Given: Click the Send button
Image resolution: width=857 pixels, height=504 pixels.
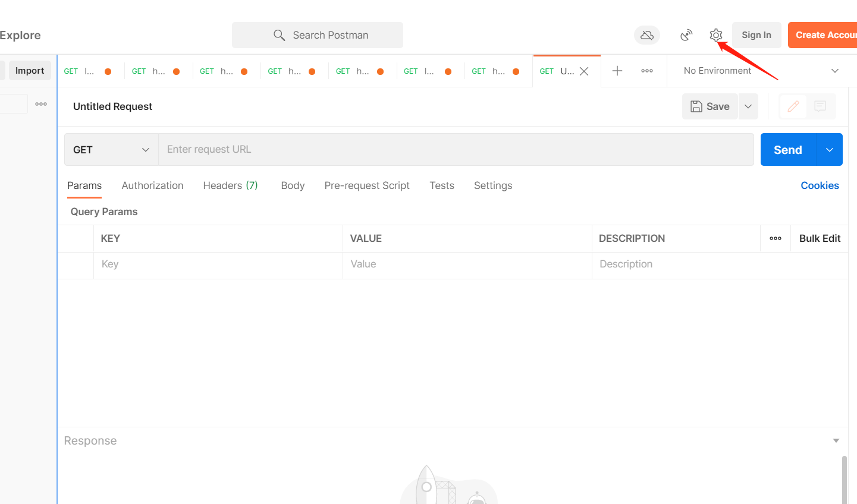Looking at the screenshot, I should (x=788, y=150).
